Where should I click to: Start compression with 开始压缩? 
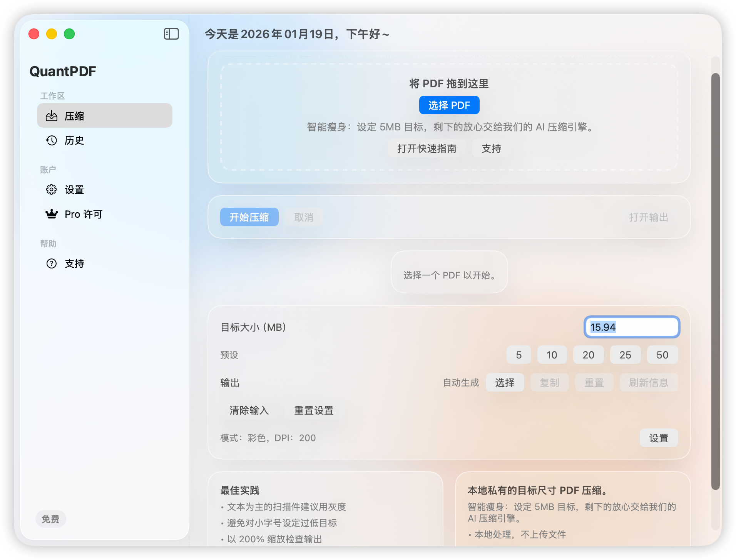249,217
